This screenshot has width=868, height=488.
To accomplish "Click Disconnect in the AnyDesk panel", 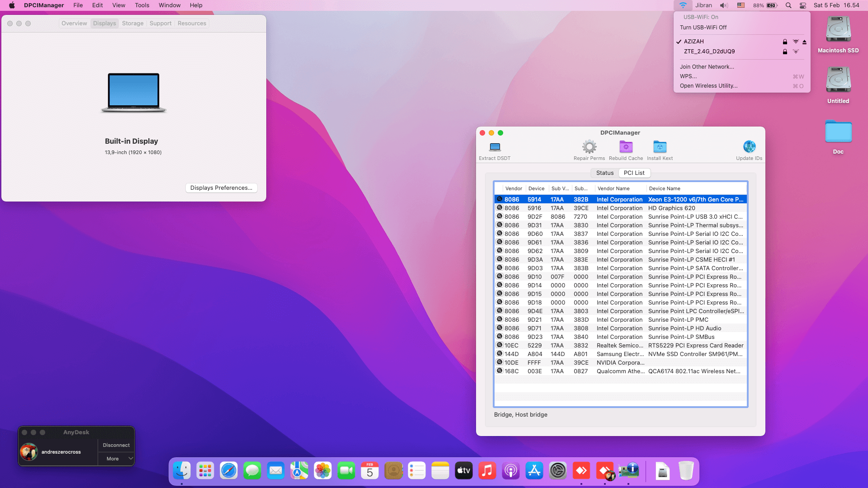I will point(116,445).
